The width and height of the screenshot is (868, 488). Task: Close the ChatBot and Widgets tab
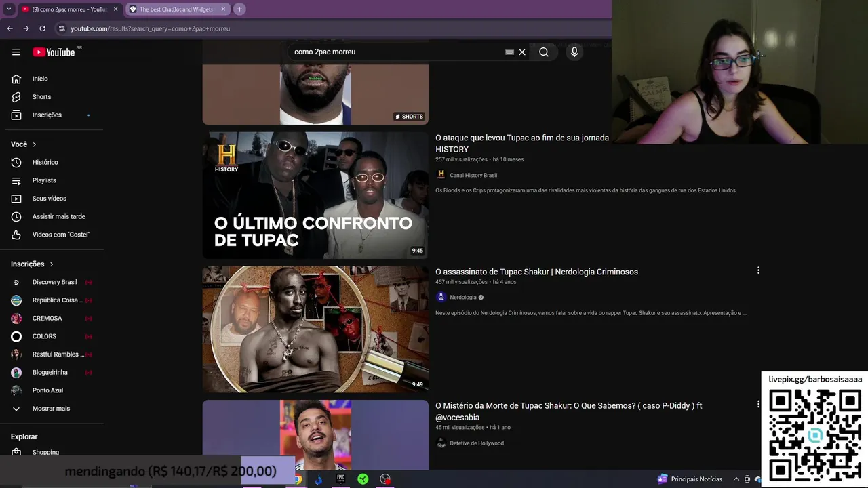pos(223,9)
